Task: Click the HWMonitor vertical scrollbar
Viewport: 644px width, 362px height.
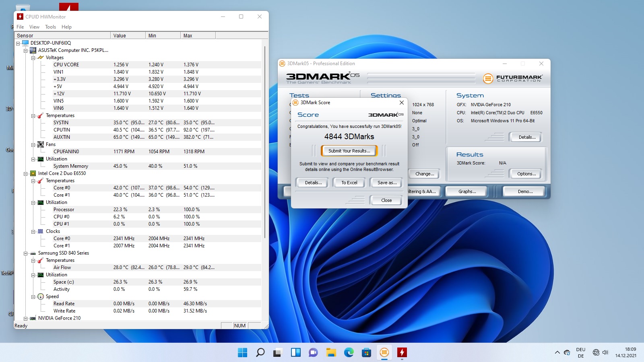Action: coord(265,142)
